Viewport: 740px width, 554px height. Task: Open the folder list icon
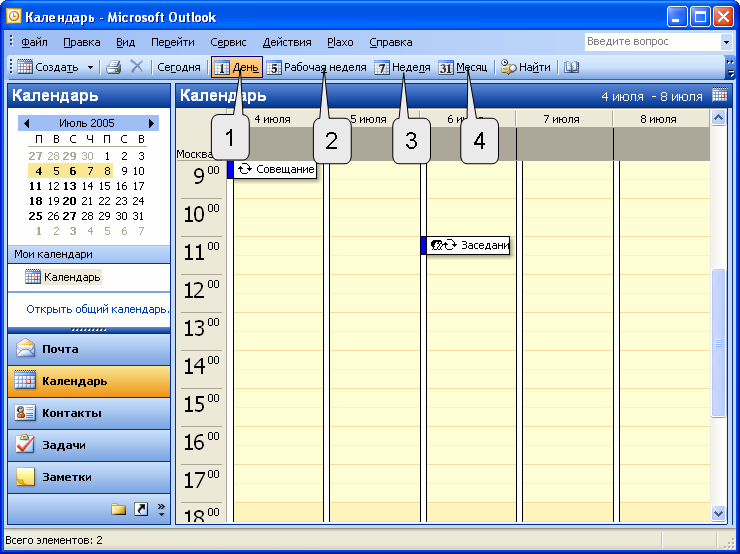[x=118, y=509]
